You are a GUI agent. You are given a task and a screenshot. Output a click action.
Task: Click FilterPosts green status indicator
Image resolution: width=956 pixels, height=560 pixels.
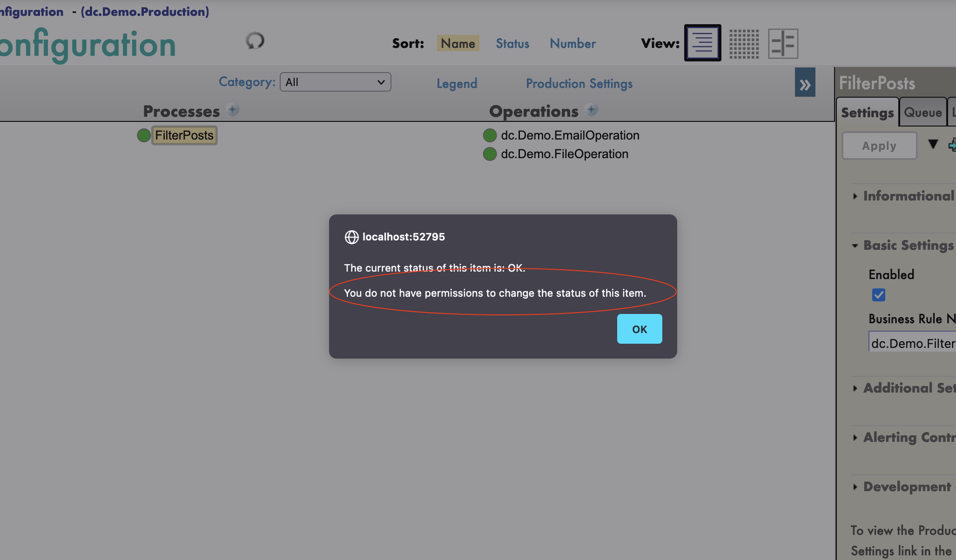point(144,135)
